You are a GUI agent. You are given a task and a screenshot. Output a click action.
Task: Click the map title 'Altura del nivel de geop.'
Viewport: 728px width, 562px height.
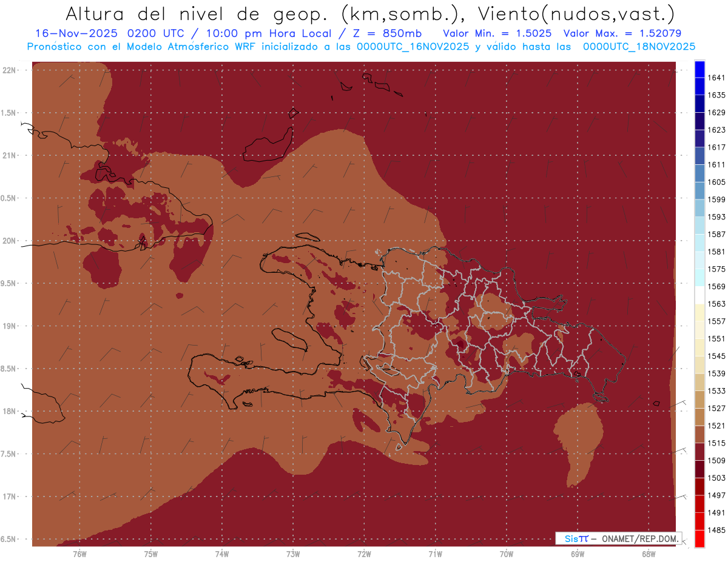[198, 13]
